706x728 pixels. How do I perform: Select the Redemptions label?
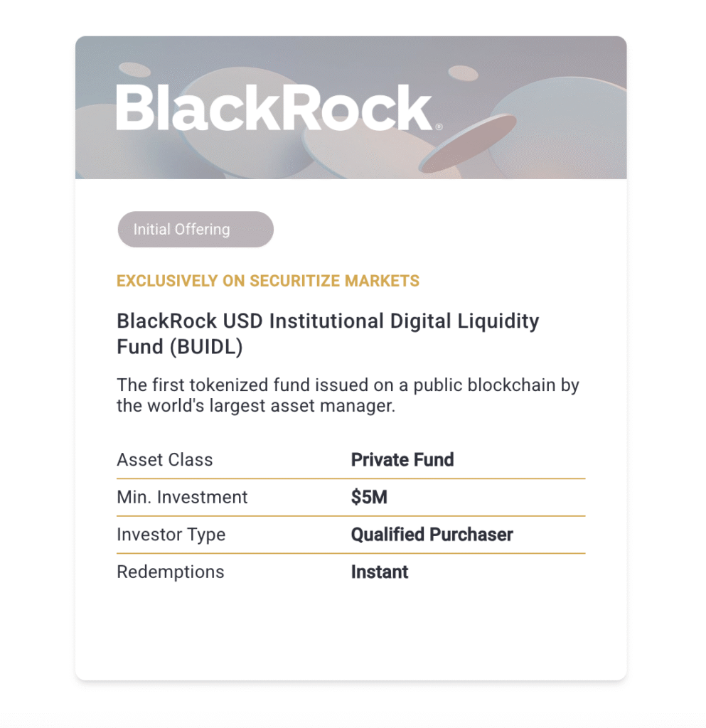[x=170, y=572]
